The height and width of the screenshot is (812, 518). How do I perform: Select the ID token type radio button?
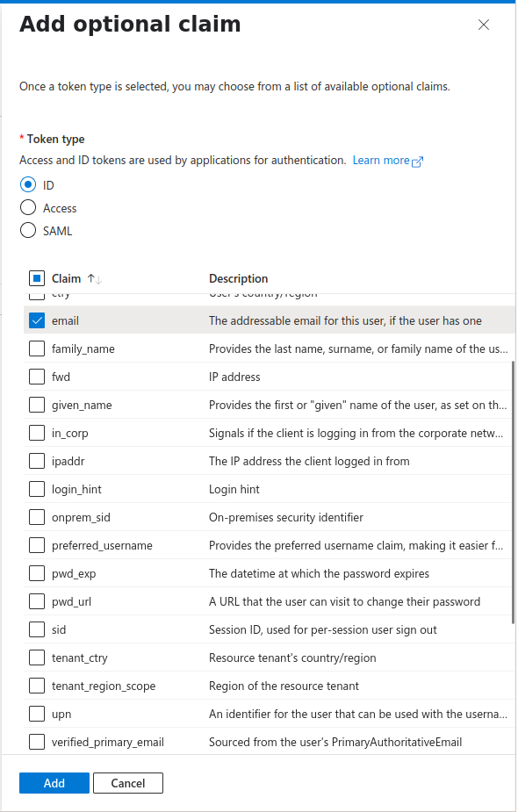coord(27,184)
